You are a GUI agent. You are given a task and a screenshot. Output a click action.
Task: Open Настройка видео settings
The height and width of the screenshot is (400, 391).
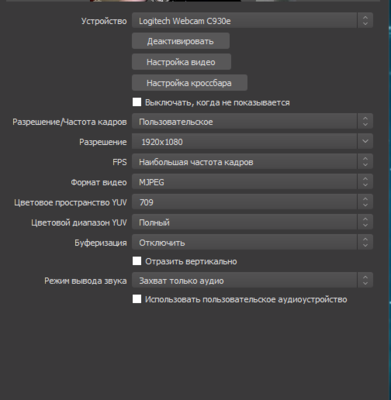point(181,62)
